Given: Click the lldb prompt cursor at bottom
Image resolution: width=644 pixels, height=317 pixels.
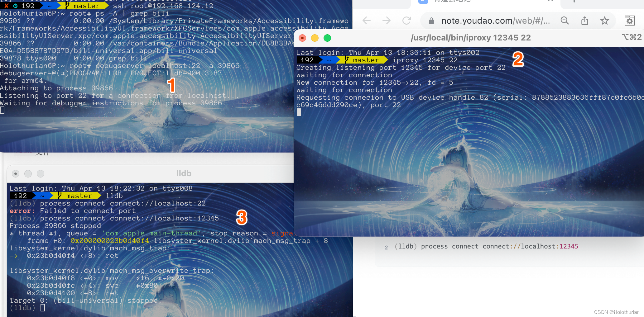Looking at the screenshot, I should pos(43,308).
